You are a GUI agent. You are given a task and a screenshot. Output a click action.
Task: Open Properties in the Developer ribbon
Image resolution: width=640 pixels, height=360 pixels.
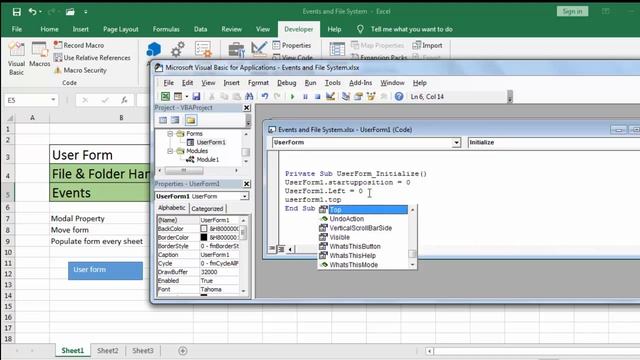[291, 45]
